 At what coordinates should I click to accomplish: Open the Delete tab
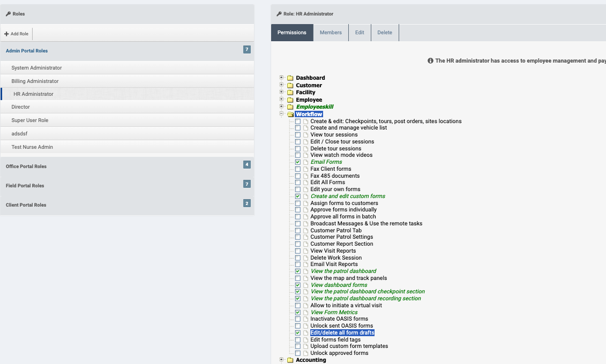click(384, 33)
